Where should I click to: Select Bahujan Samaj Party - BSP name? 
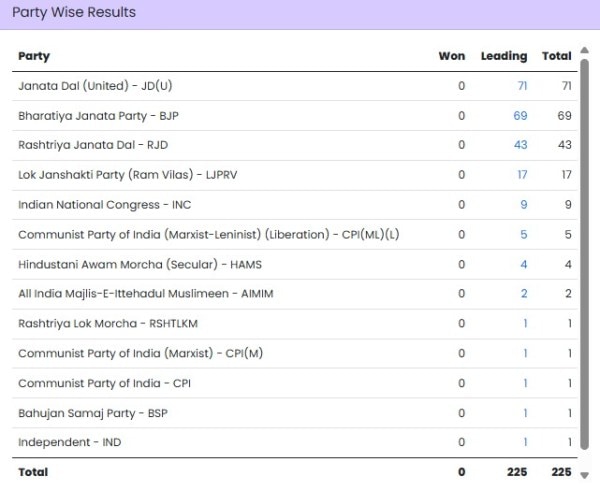coord(93,413)
